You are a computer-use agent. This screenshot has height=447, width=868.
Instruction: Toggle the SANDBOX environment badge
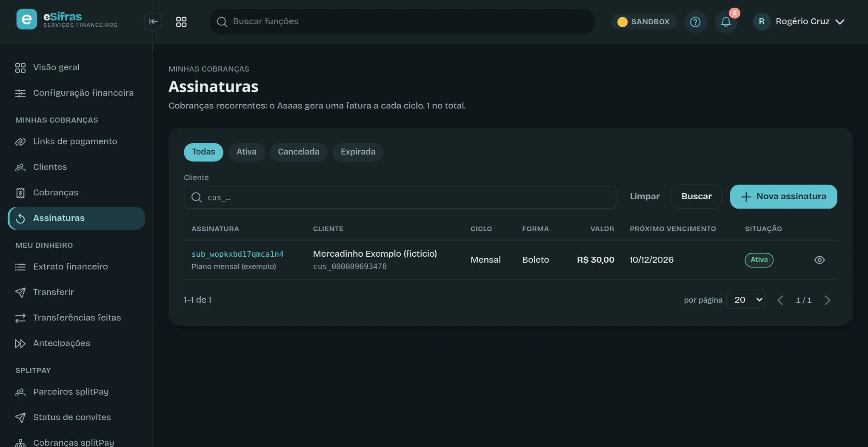pyautogui.click(x=644, y=22)
